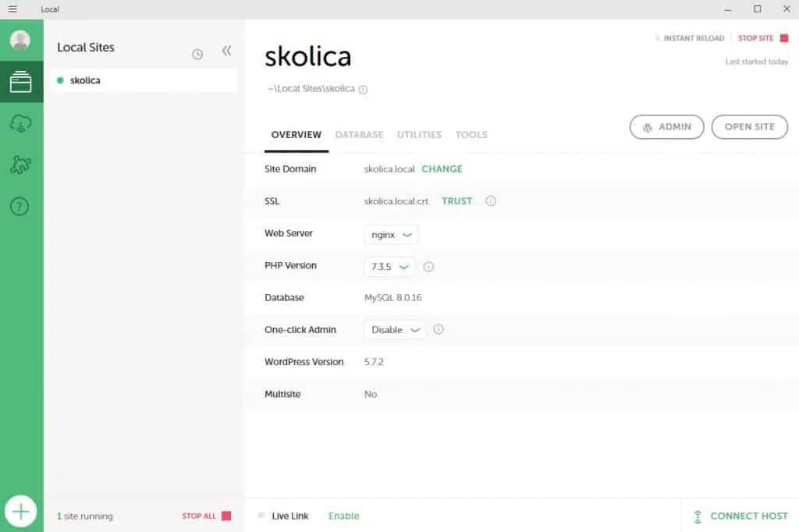Screen dimensions: 799x532
Task: Click the Open Site button
Action: tap(749, 127)
